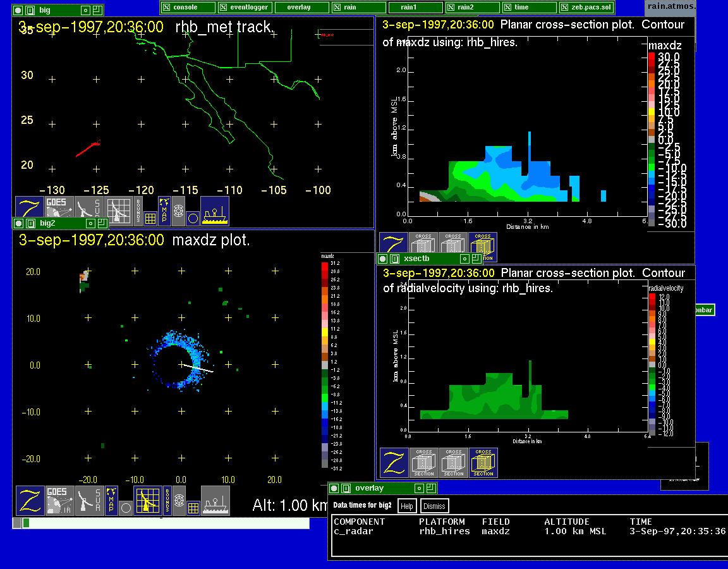Screen dimensions: 728x569
Task: Toggle the MAP overlay icon in big2
Action: tap(111, 494)
